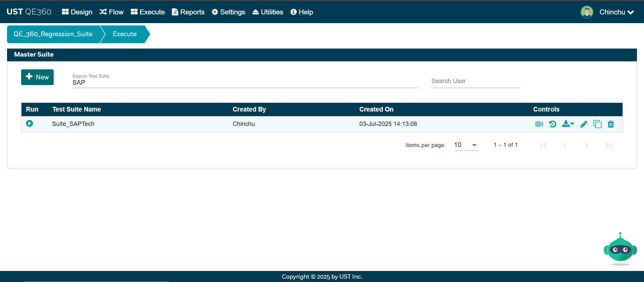Click the Run column header
This screenshot has height=282, width=644.
pyautogui.click(x=32, y=110)
